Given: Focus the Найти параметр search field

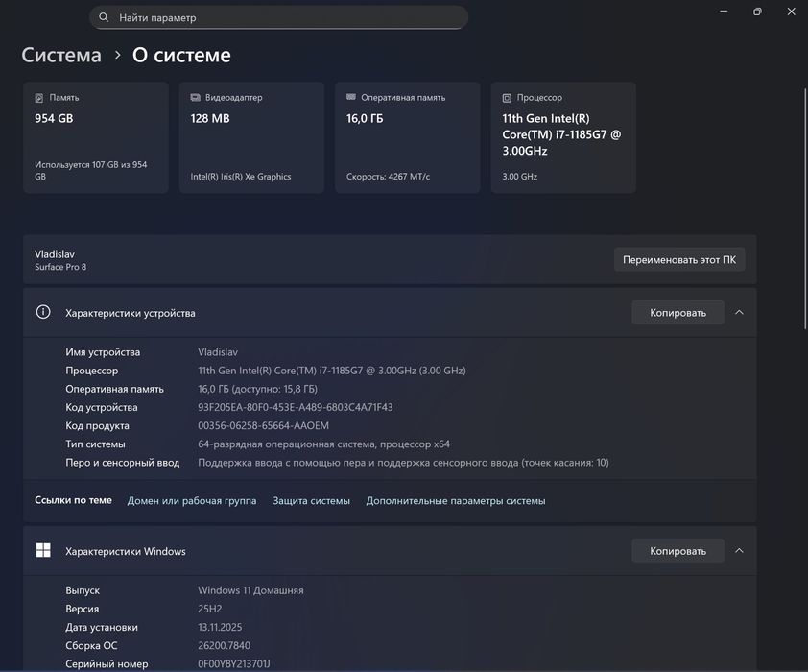Looking at the screenshot, I should 288,17.
